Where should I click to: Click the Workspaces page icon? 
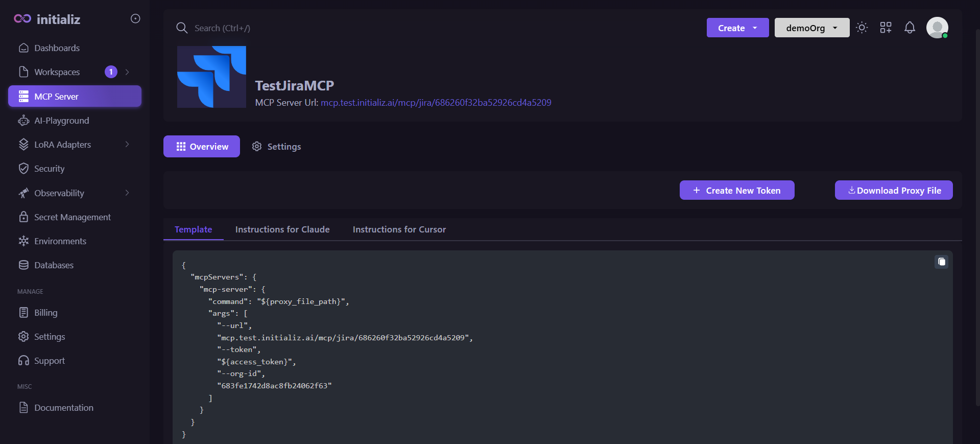23,72
